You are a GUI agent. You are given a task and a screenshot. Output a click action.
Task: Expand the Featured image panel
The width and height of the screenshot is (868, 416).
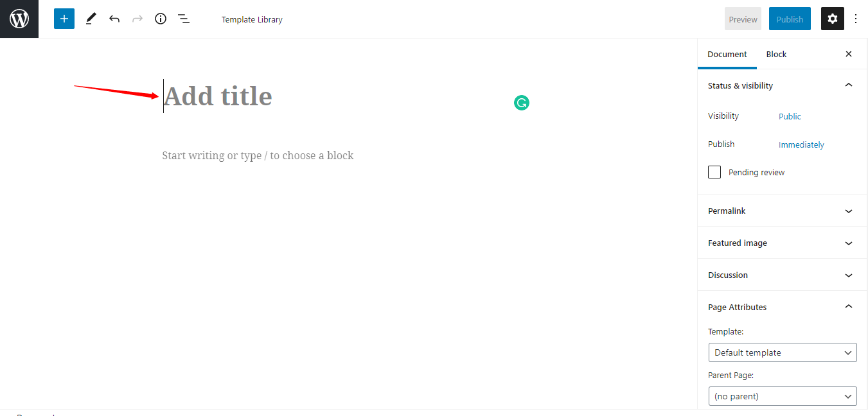tap(783, 243)
